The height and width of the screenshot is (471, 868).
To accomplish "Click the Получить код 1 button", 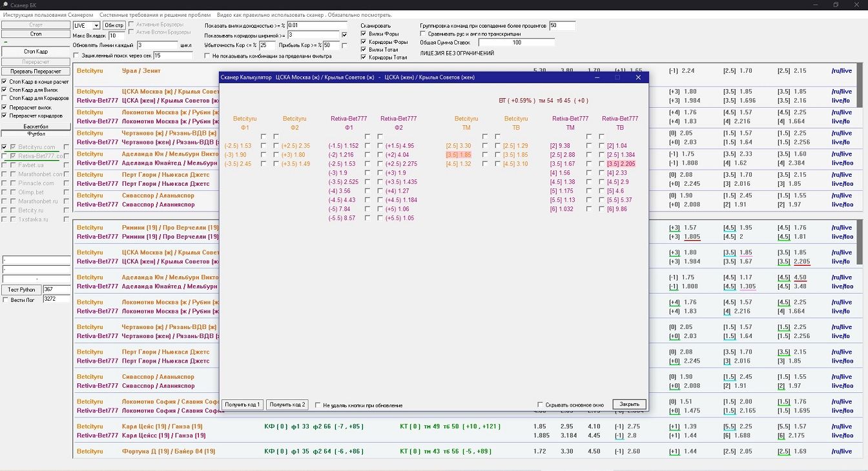I will coord(242,405).
